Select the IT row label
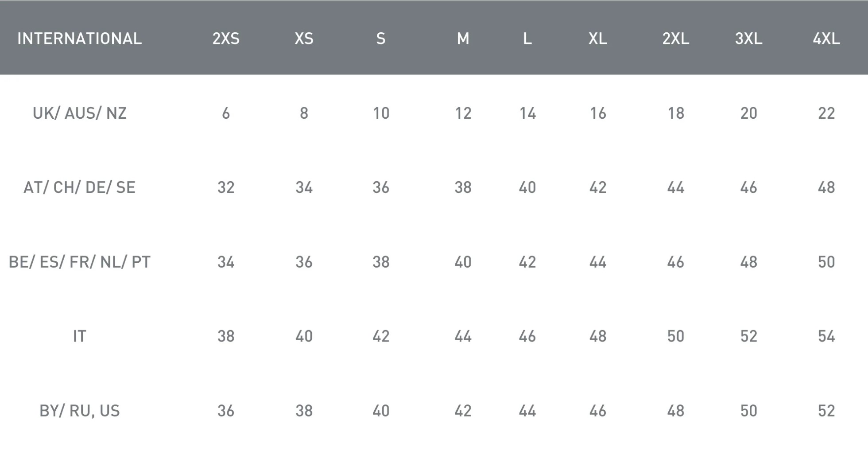Screen dimensions: 868x455 [x=80, y=336]
